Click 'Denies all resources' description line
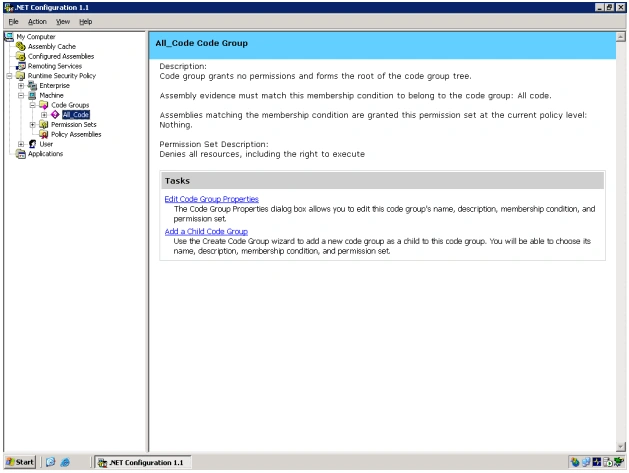 262,154
